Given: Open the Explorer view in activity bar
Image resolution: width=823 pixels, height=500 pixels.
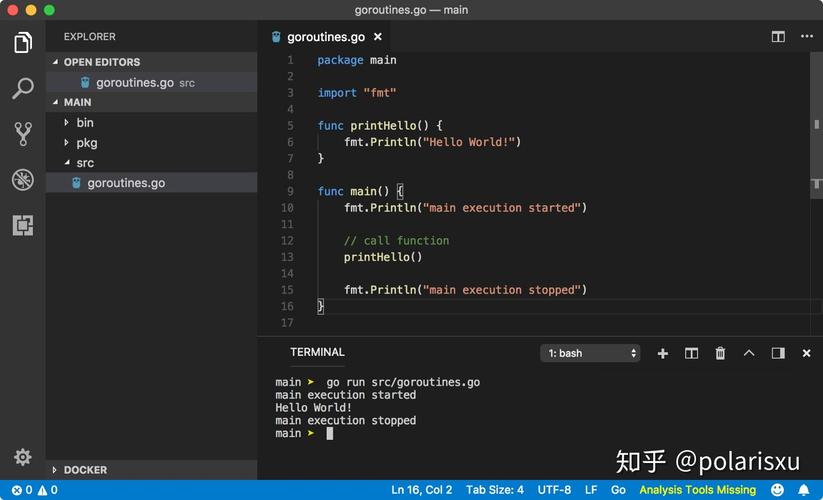Looking at the screenshot, I should [x=23, y=42].
